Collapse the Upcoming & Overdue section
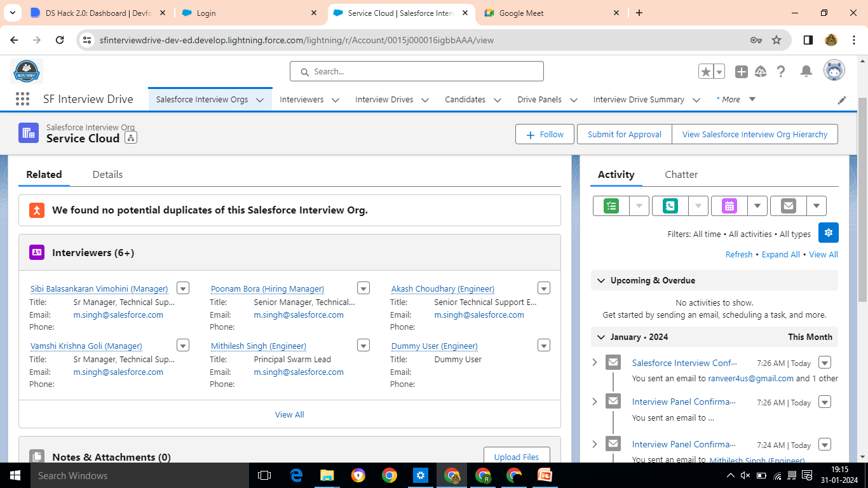The width and height of the screenshot is (868, 488). [x=600, y=280]
